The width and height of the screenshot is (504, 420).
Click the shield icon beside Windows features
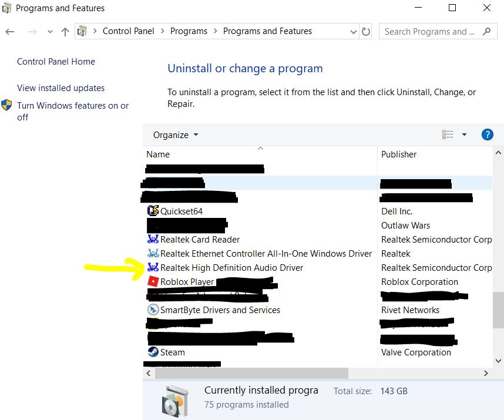(6, 105)
